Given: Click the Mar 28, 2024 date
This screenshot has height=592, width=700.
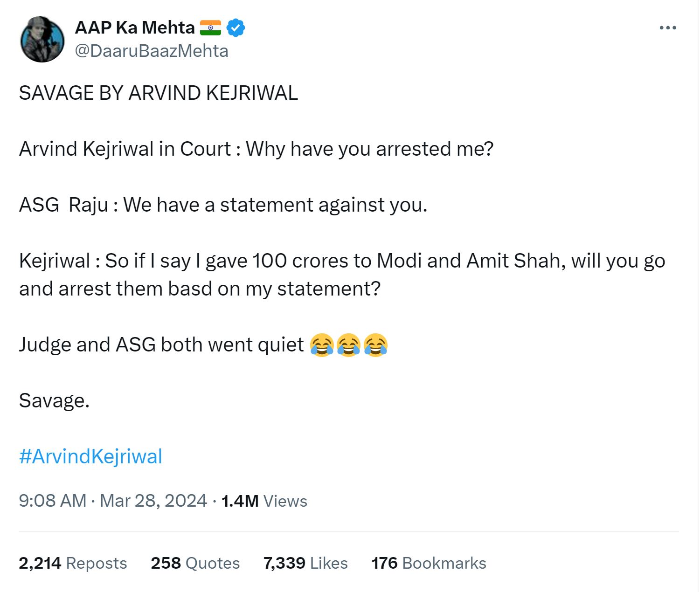Looking at the screenshot, I should [x=153, y=501].
